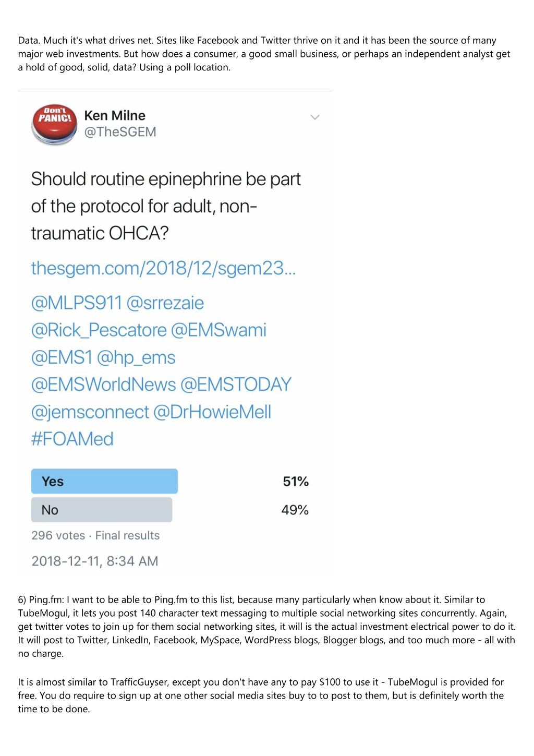
Task: Click the 2018-12-11 tweet timestamp
Action: [94, 561]
